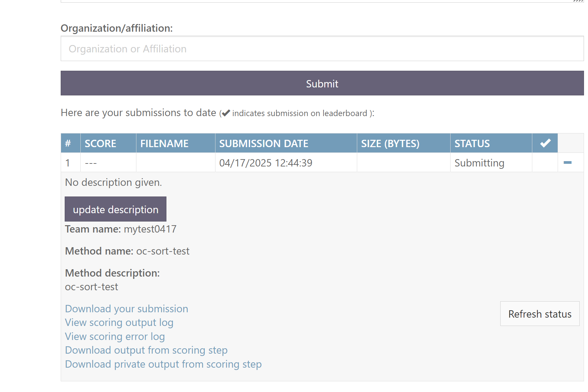The image size is (588, 392).
Task: Click Refresh status button
Action: pos(539,314)
